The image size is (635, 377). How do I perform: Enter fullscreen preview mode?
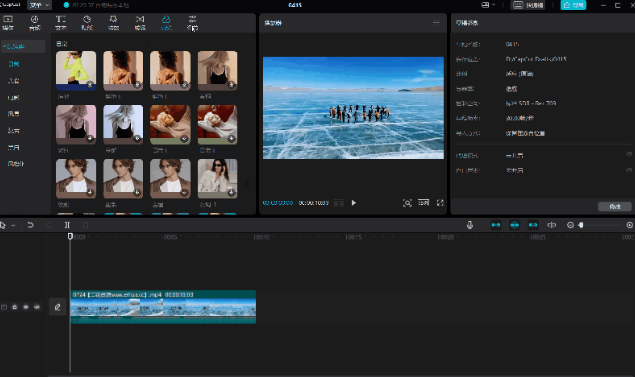(440, 203)
